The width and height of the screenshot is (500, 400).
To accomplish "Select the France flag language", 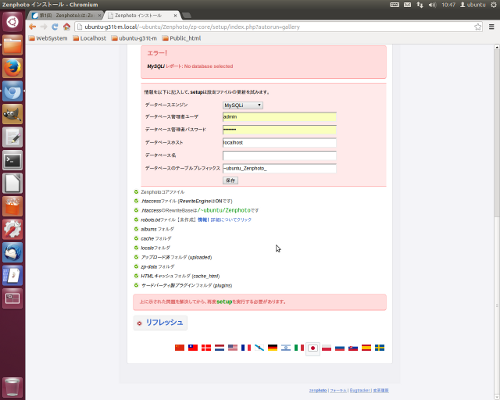I will 246,348.
